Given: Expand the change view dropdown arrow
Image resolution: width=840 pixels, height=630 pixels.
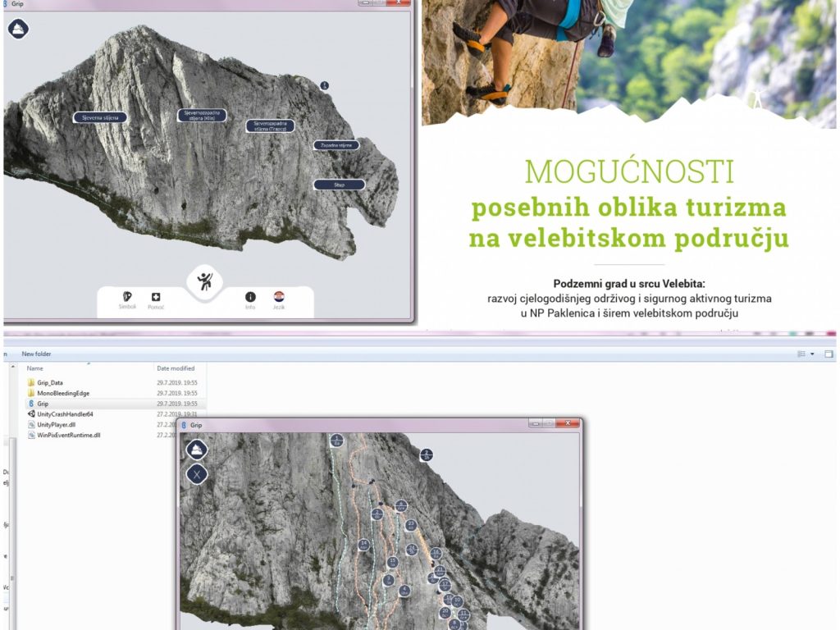Looking at the screenshot, I should click(813, 354).
